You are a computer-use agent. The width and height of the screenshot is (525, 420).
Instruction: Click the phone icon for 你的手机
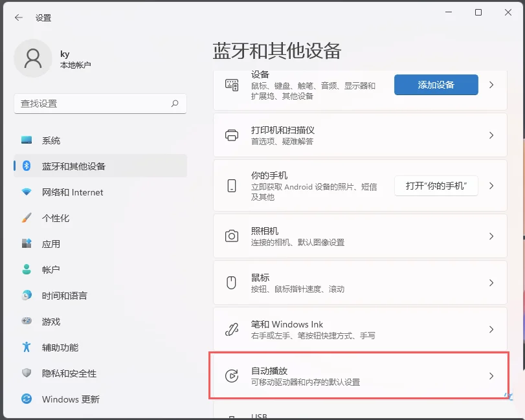(232, 185)
